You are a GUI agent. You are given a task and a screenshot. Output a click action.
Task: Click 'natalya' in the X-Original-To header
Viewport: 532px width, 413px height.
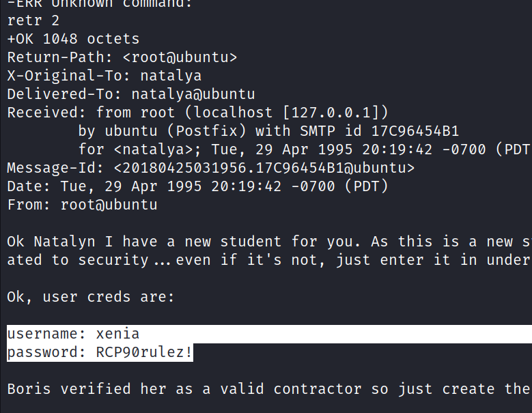click(x=167, y=76)
